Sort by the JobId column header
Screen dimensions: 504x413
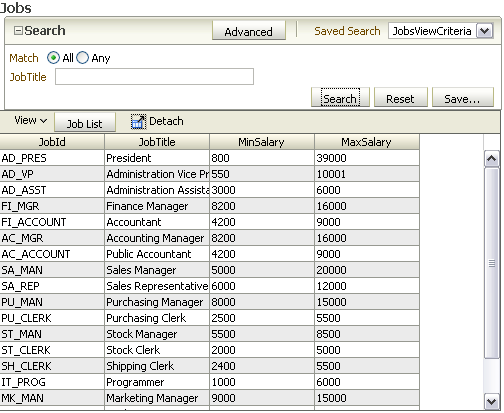pos(52,142)
